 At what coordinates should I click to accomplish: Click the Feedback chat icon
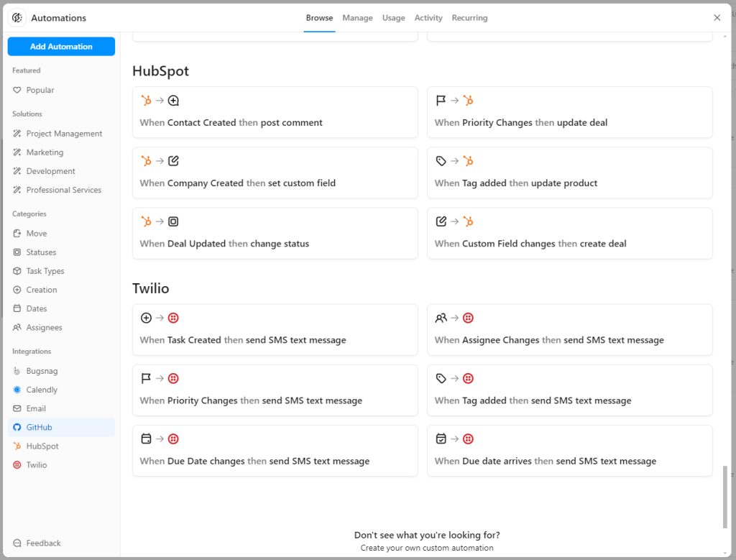(17, 543)
